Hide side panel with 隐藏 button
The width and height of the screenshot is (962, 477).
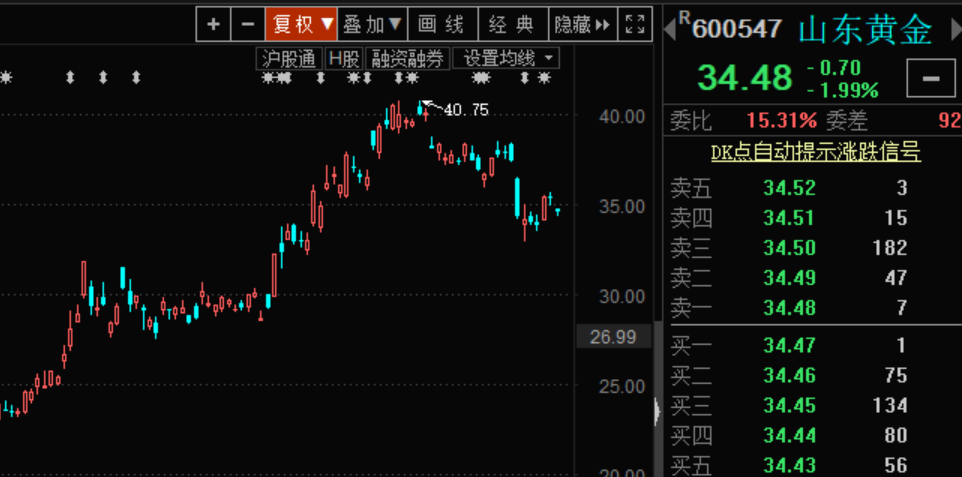point(583,25)
